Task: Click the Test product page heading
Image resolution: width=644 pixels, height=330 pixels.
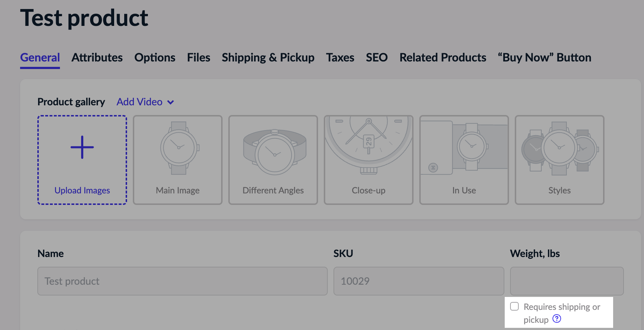Action: coord(84,18)
